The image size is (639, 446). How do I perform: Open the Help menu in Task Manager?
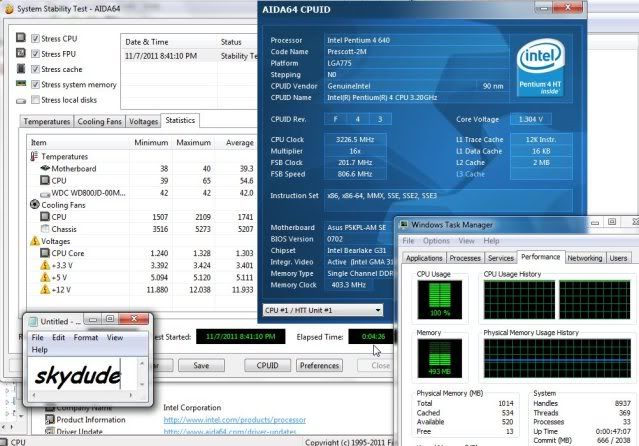[x=491, y=241]
